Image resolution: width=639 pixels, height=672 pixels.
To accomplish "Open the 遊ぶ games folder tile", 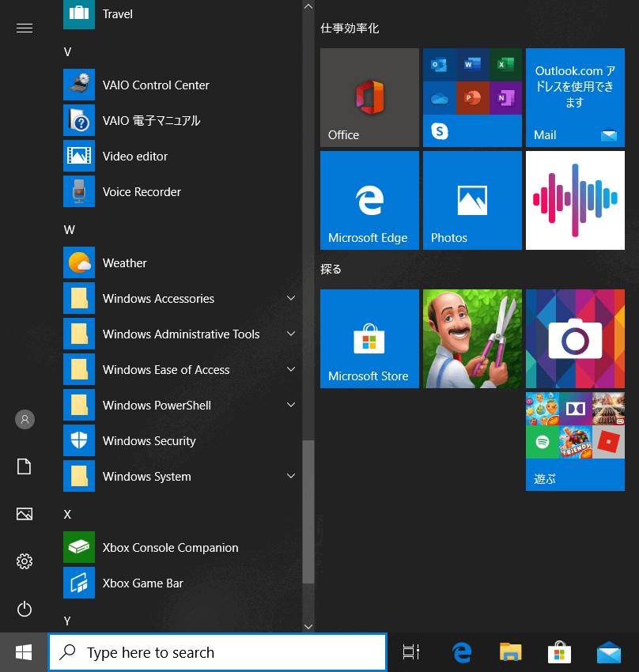I will click(x=575, y=441).
